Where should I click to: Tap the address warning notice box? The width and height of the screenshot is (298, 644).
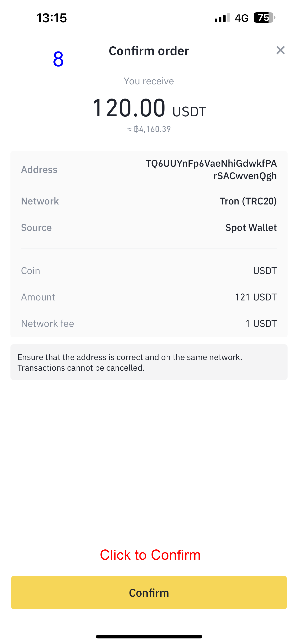point(149,362)
